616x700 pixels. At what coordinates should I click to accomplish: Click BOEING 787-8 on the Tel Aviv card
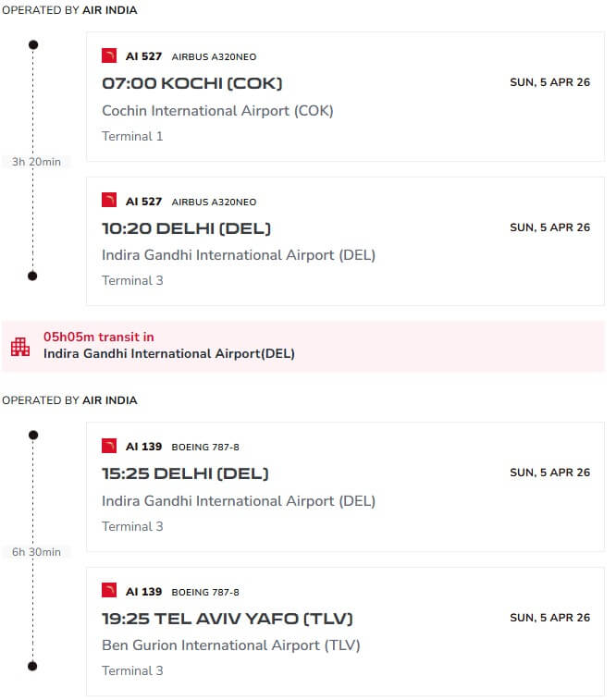(x=205, y=592)
